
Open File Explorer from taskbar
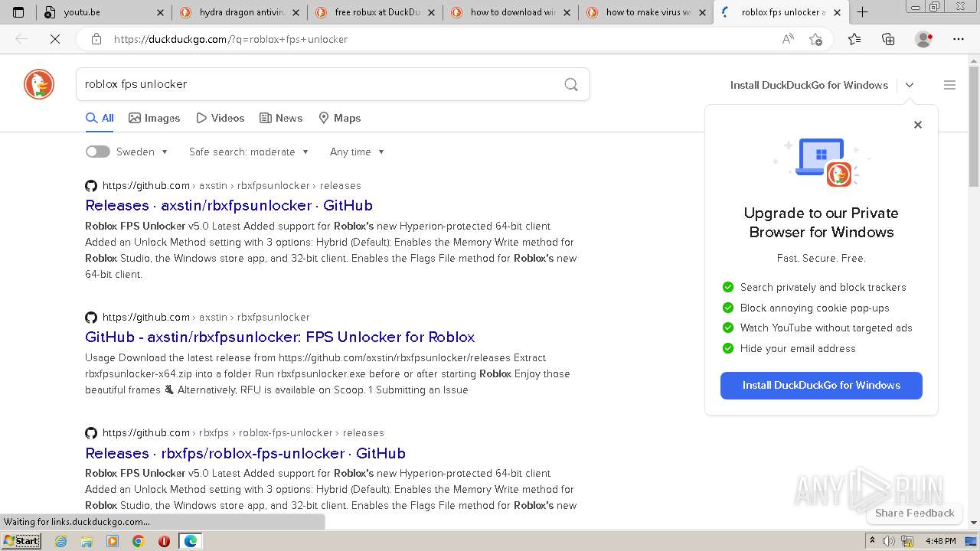pyautogui.click(x=87, y=541)
